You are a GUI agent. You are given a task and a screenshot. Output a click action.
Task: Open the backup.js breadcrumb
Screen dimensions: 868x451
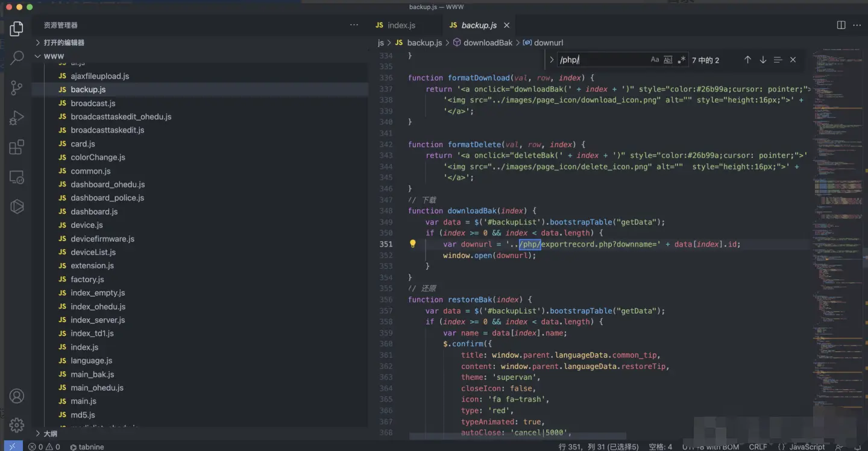pos(418,42)
